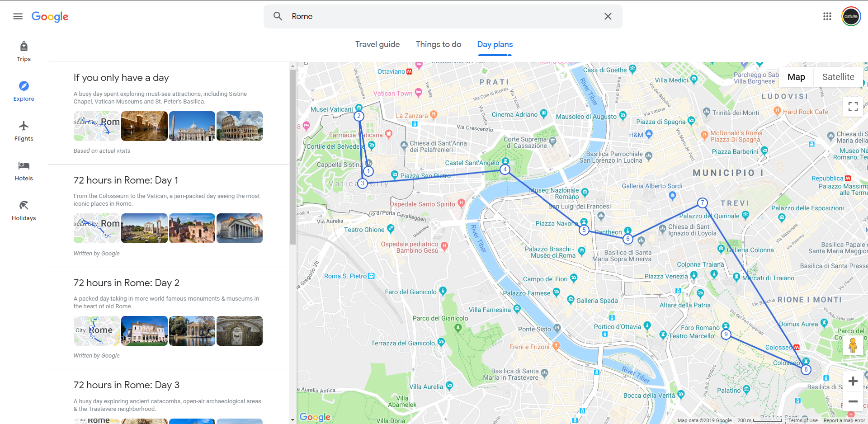Go to Flights in the sidebar
The width and height of the screenshot is (868, 424).
pyautogui.click(x=24, y=131)
